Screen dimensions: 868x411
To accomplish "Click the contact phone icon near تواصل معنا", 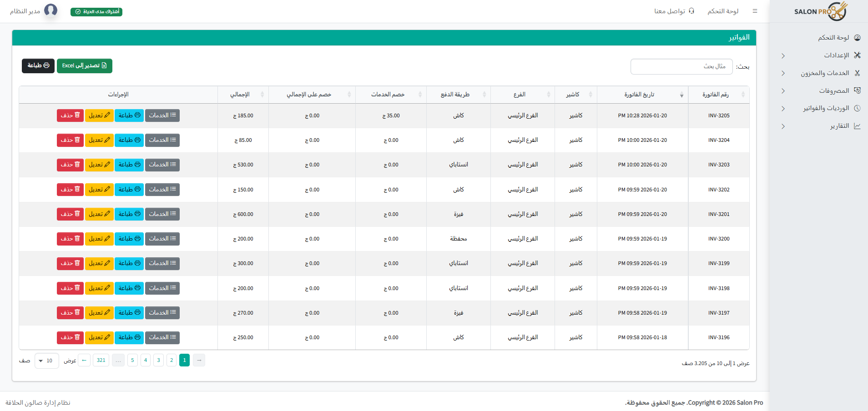I will coord(692,11).
